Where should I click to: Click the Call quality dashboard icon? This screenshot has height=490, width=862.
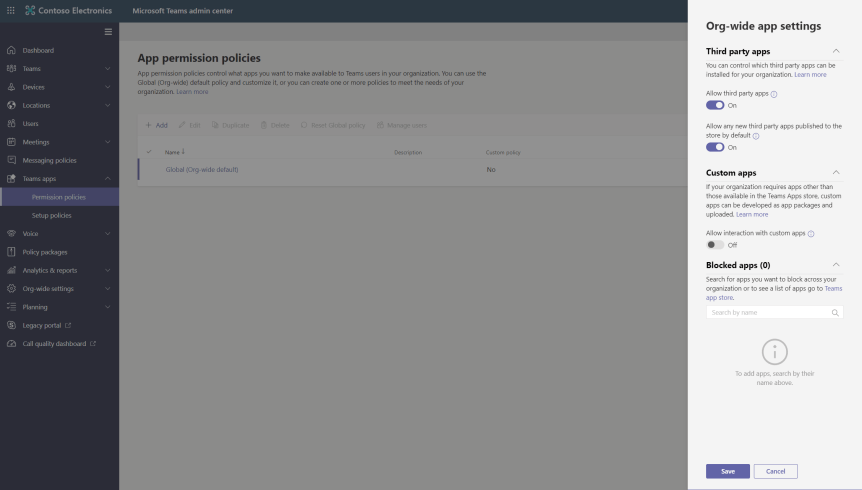point(11,344)
